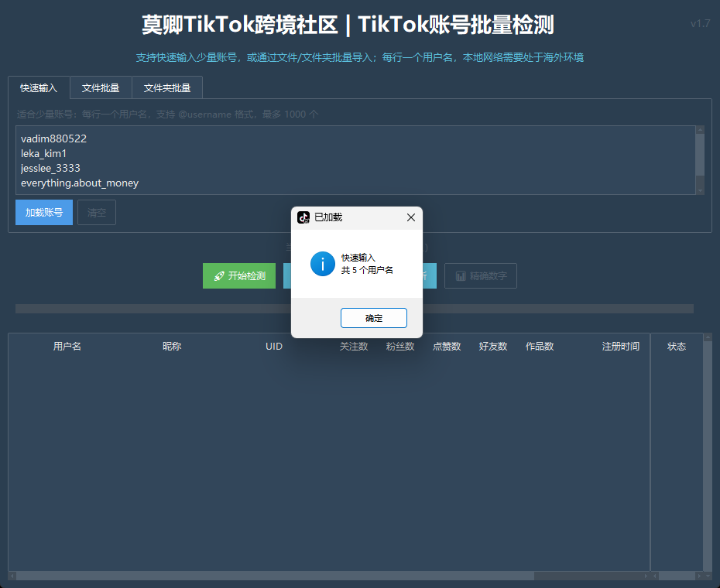This screenshot has height=588, width=720.
Task: Click the username vadim880522 in the text area
Action: coord(53,138)
